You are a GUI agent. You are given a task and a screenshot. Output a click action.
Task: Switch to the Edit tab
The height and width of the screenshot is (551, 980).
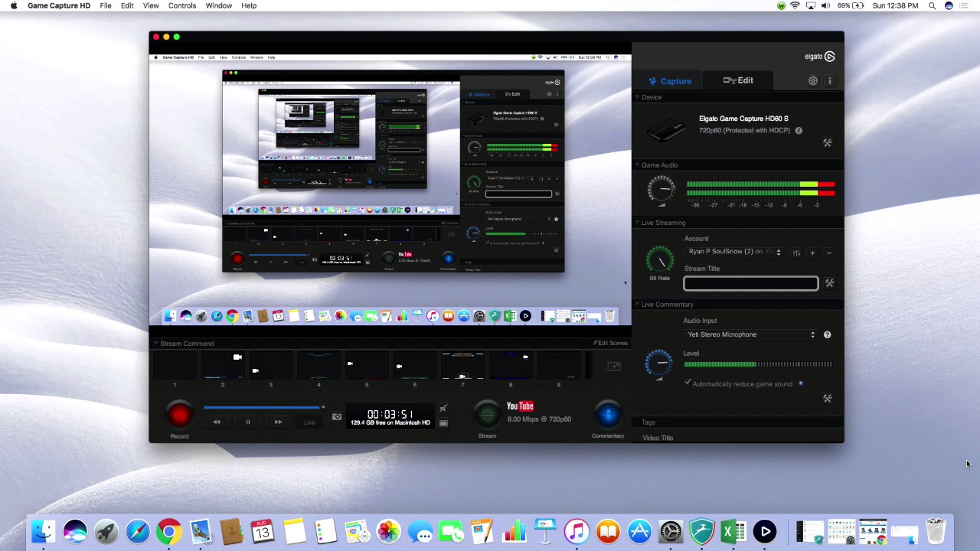tap(738, 80)
